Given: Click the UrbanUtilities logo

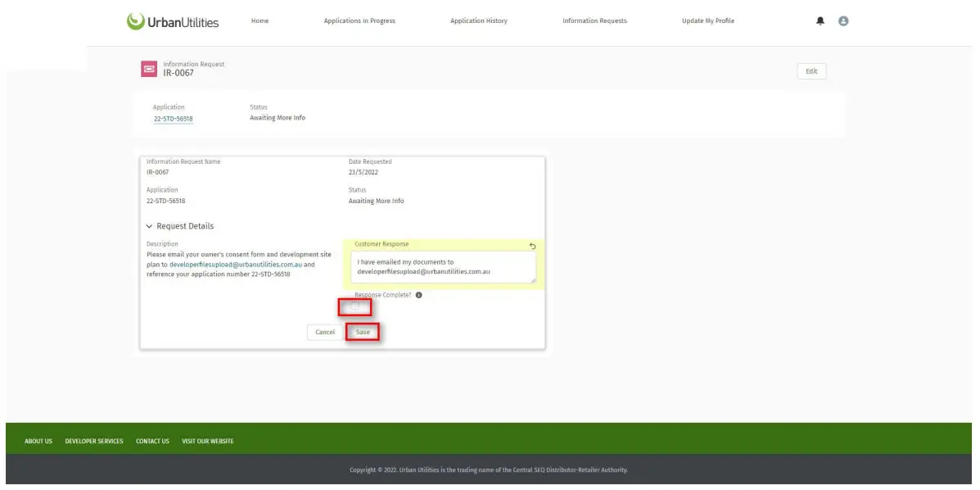Looking at the screenshot, I should (173, 21).
